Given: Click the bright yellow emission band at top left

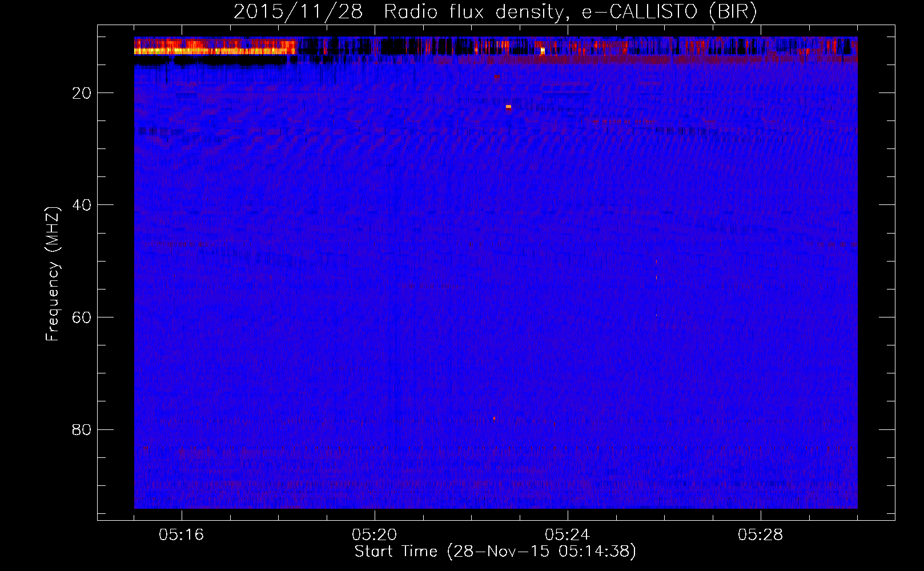Looking at the screenshot, I should click(215, 51).
